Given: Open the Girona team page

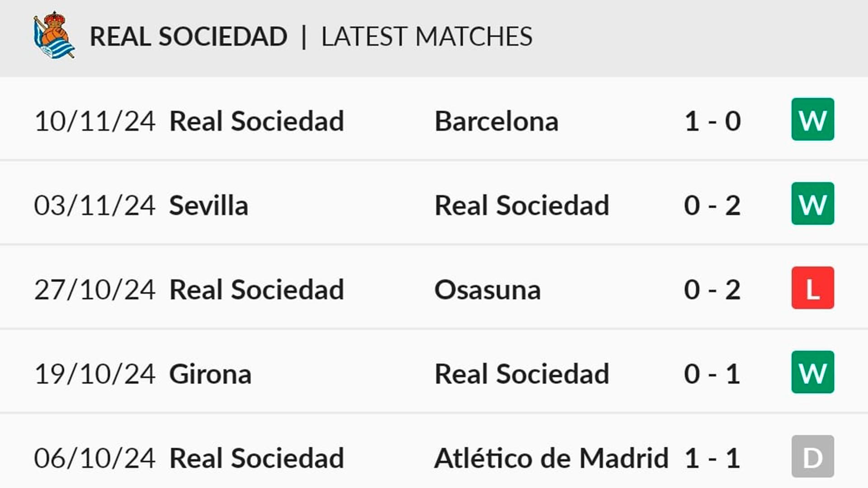Looking at the screenshot, I should click(x=210, y=374).
